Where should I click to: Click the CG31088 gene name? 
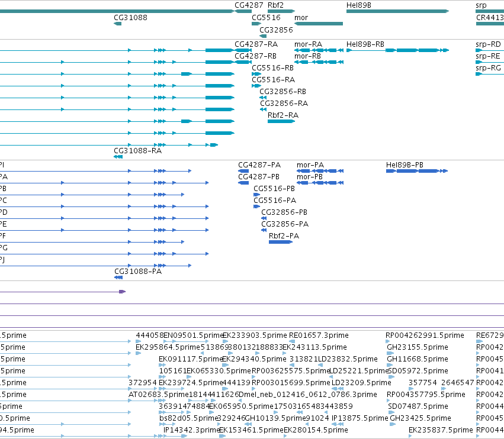click(x=130, y=17)
